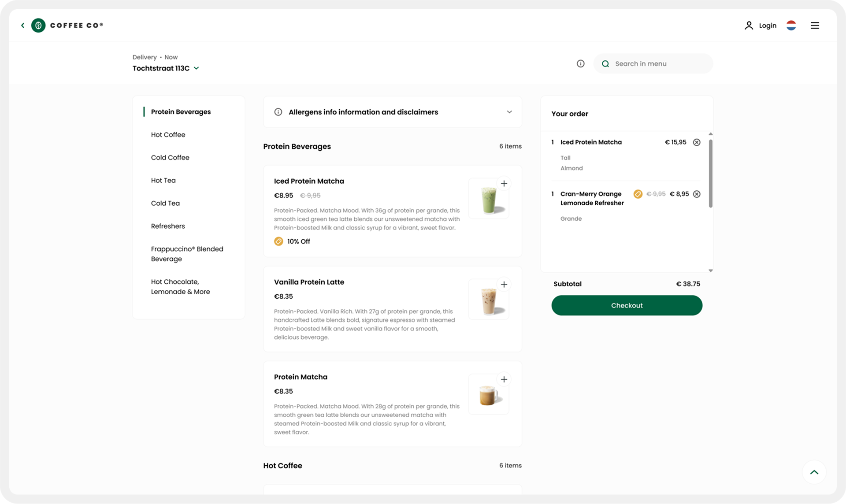Image resolution: width=846 pixels, height=504 pixels.
Task: Collapse the page using scroll-to-top chevron
Action: pos(815,472)
